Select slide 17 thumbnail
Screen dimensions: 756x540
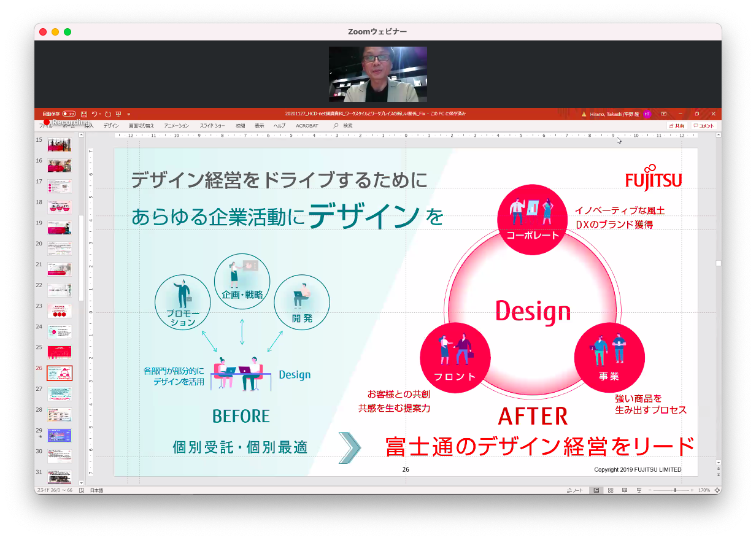[x=60, y=187]
